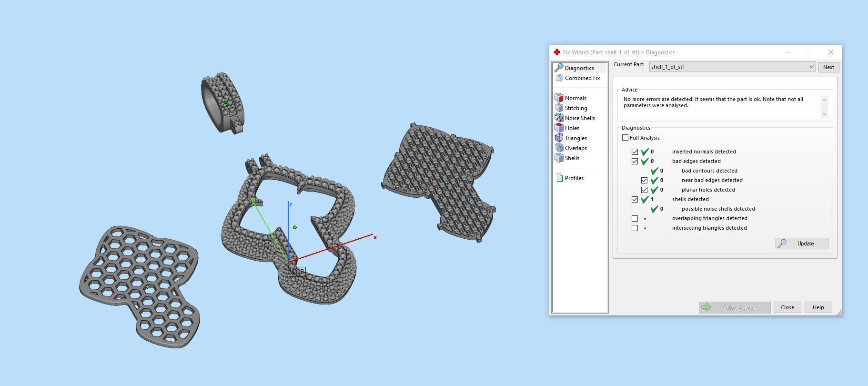The height and width of the screenshot is (386, 868).
Task: Click the Noise Shells step icon
Action: pos(559,118)
